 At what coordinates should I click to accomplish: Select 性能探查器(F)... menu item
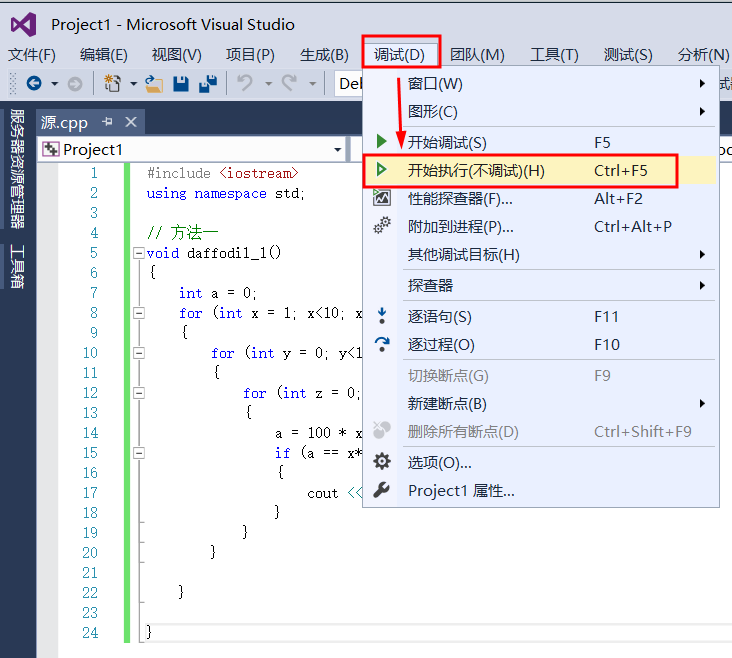[540, 198]
